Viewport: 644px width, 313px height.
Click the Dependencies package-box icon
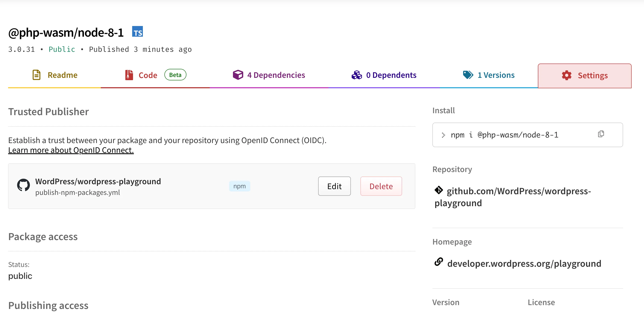[x=238, y=75]
